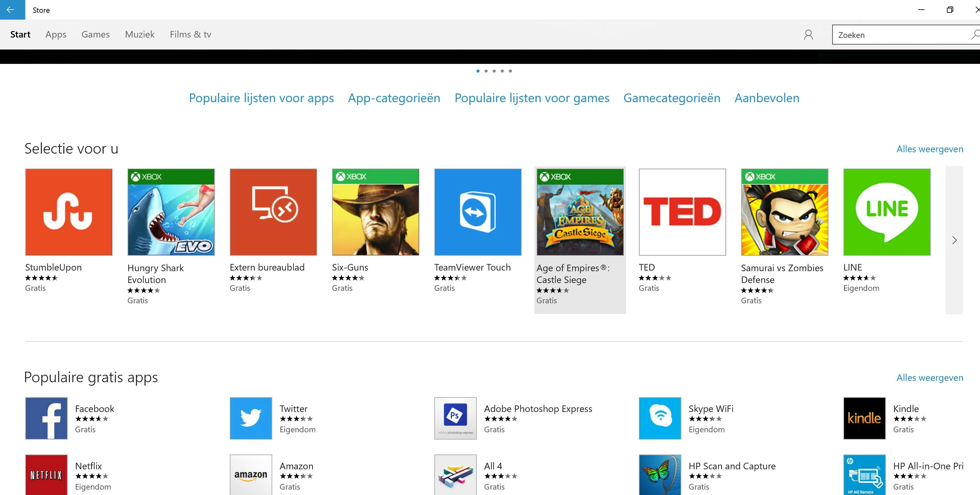Image resolution: width=980 pixels, height=495 pixels.
Task: Expand more apps with the right chevron
Action: click(x=954, y=240)
